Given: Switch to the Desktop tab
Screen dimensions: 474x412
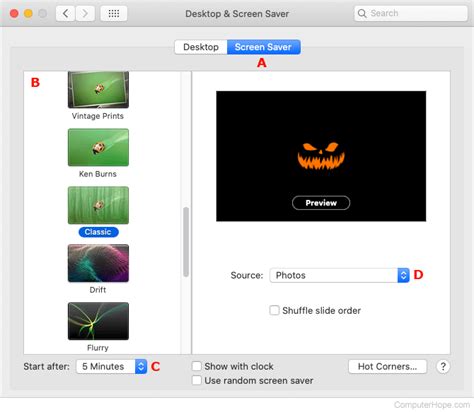Looking at the screenshot, I should click(x=201, y=47).
